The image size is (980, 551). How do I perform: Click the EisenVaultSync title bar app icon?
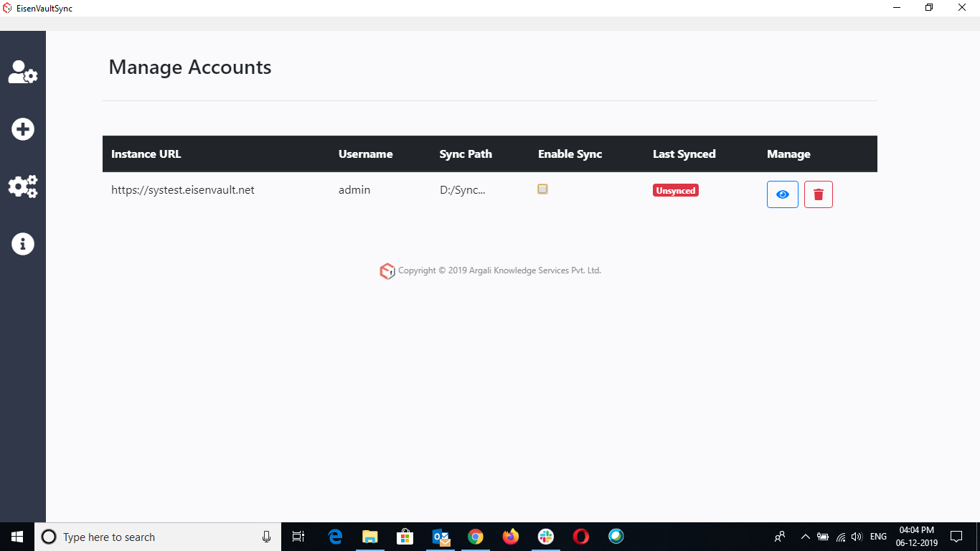[8, 9]
